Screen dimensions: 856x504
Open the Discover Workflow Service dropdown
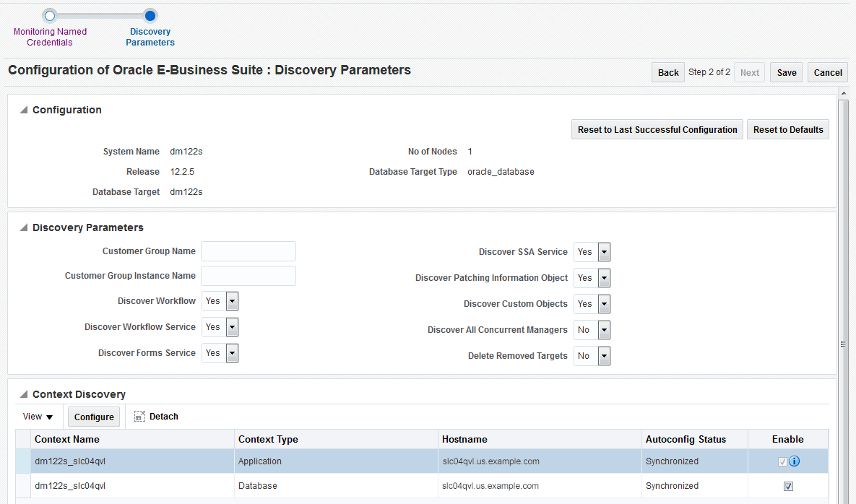click(232, 327)
